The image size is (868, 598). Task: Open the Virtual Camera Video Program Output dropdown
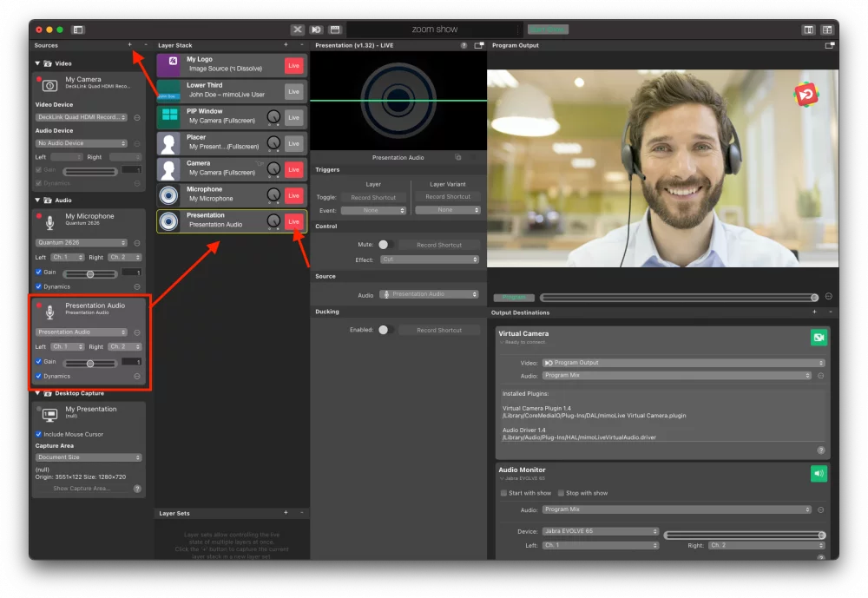[x=684, y=363]
